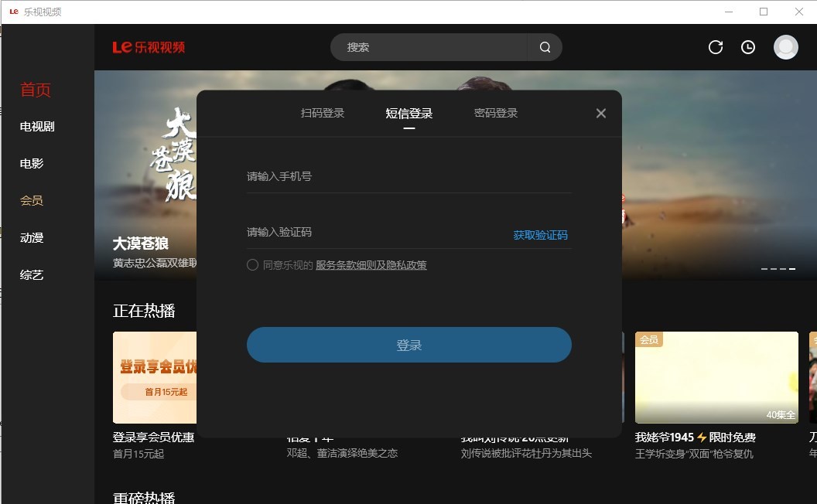Viewport: 817px width, 504px height.
Task: Click the profile avatar icon
Action: [785, 47]
